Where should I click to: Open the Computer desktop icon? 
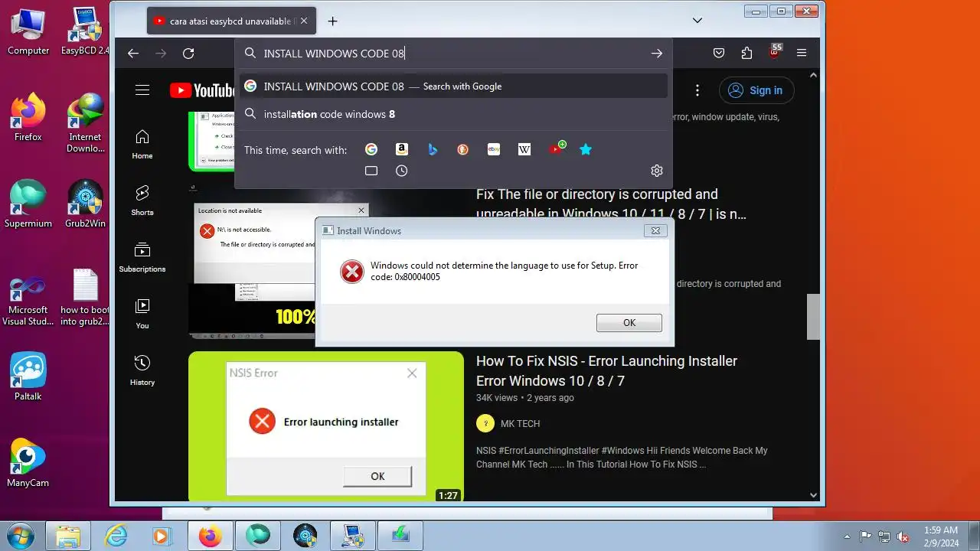(28, 31)
